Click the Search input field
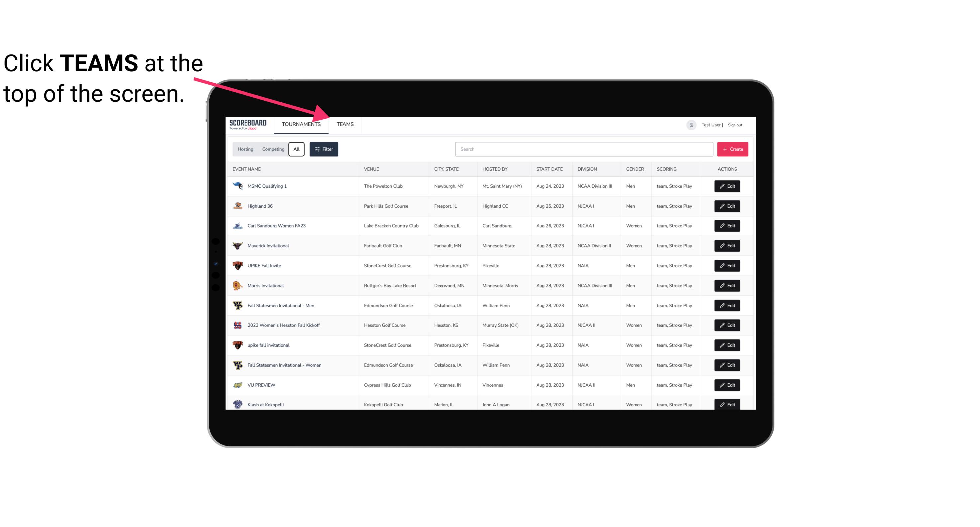Image resolution: width=980 pixels, height=527 pixels. click(584, 149)
